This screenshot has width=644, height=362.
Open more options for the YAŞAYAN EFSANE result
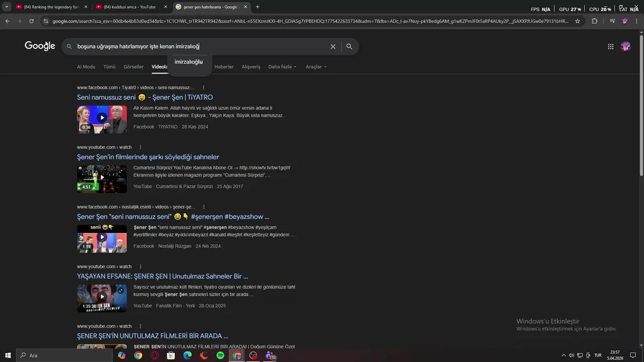(140, 266)
